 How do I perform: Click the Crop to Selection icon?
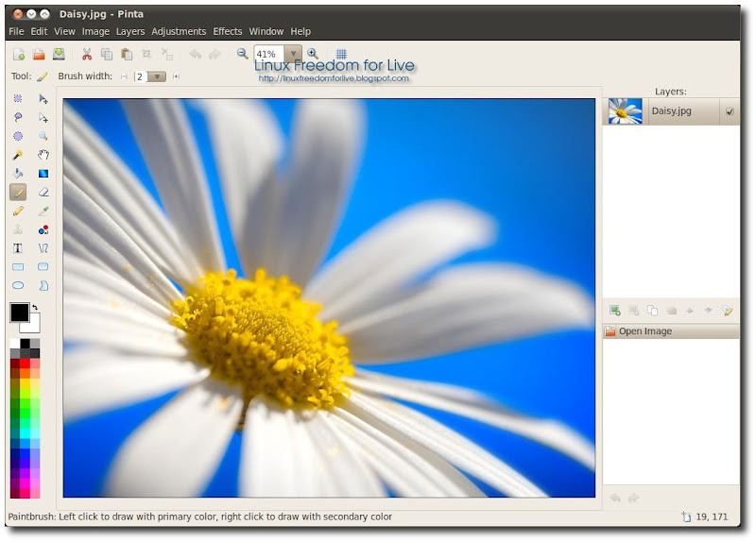coord(146,54)
